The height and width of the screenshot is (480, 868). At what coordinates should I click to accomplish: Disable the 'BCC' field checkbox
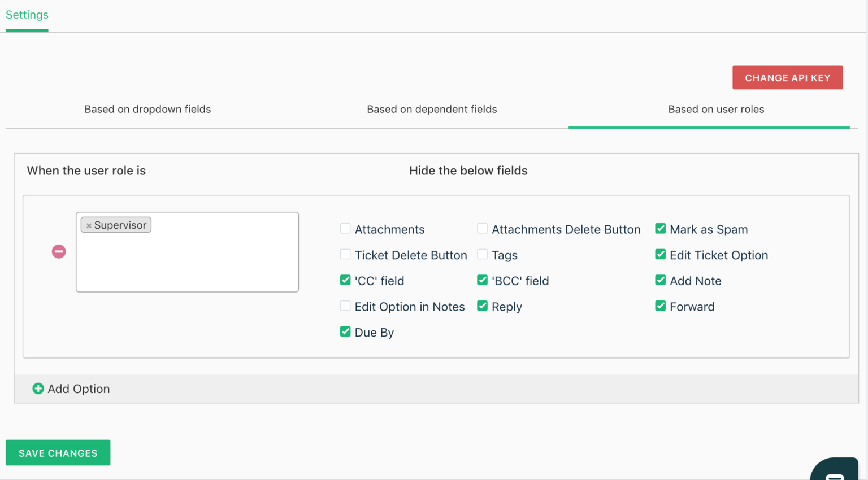(482, 280)
